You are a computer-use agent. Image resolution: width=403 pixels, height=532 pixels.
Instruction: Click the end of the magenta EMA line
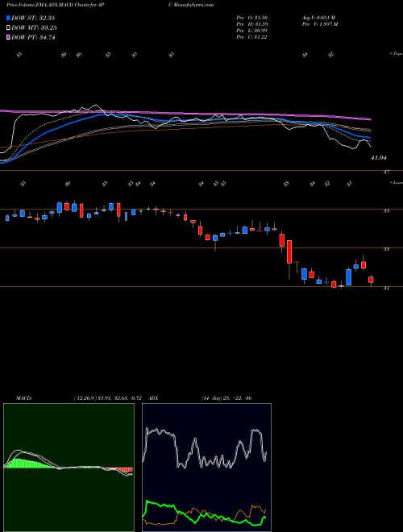pyautogui.click(x=370, y=119)
